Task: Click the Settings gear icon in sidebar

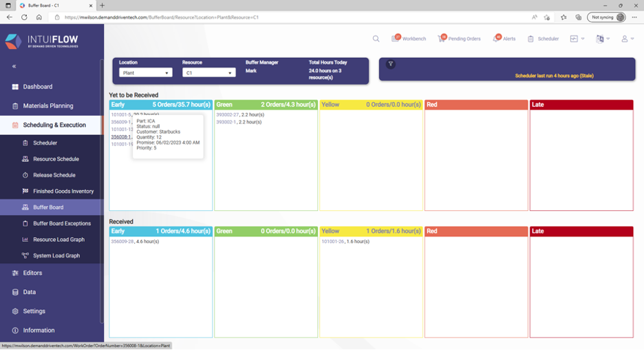Action: click(x=15, y=311)
